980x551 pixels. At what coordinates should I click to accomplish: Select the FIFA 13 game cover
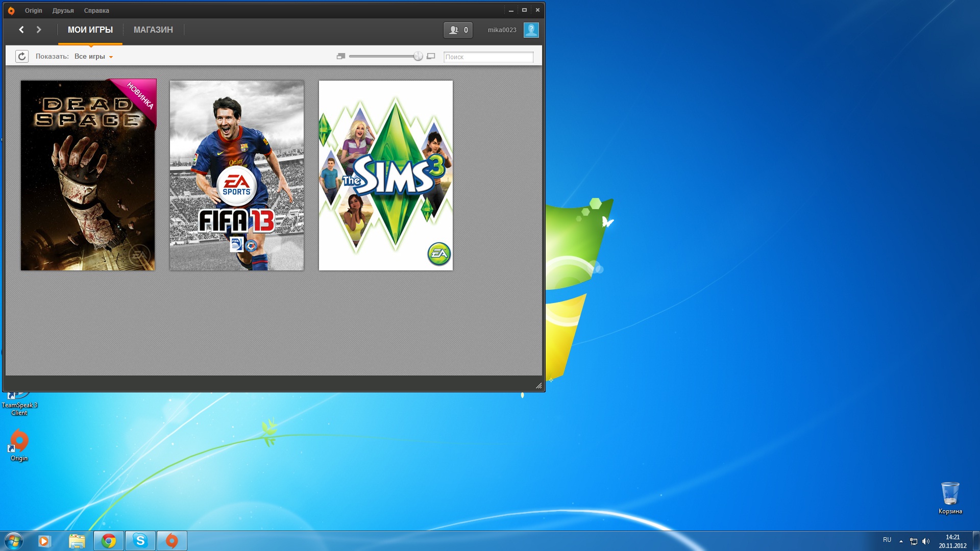[x=237, y=175]
